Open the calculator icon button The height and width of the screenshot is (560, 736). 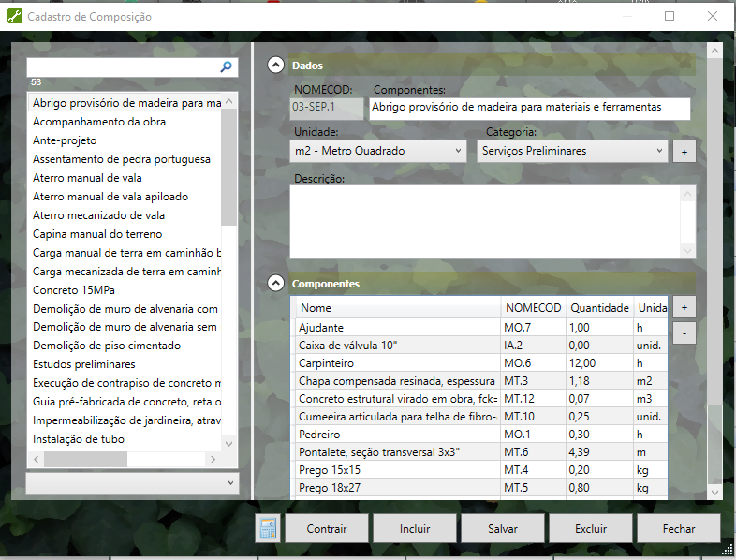pos(268,529)
